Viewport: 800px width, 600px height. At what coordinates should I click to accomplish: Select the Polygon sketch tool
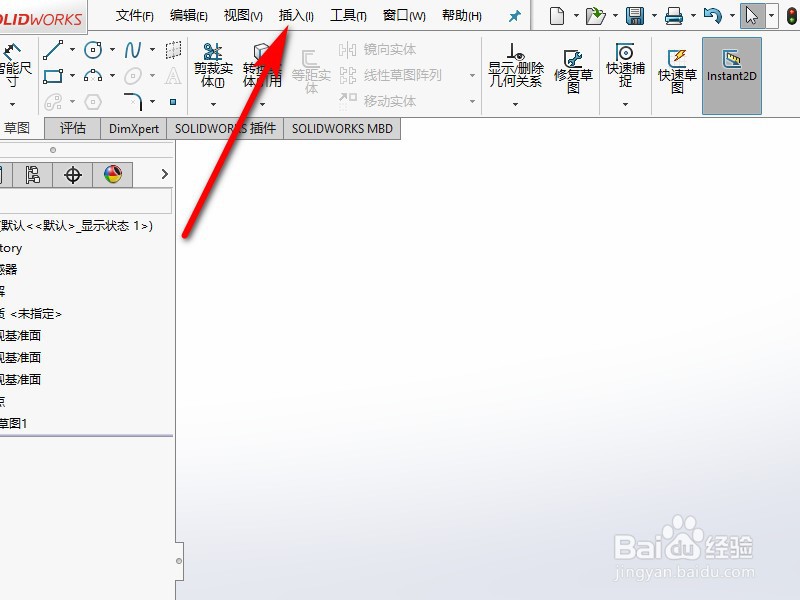click(93, 102)
